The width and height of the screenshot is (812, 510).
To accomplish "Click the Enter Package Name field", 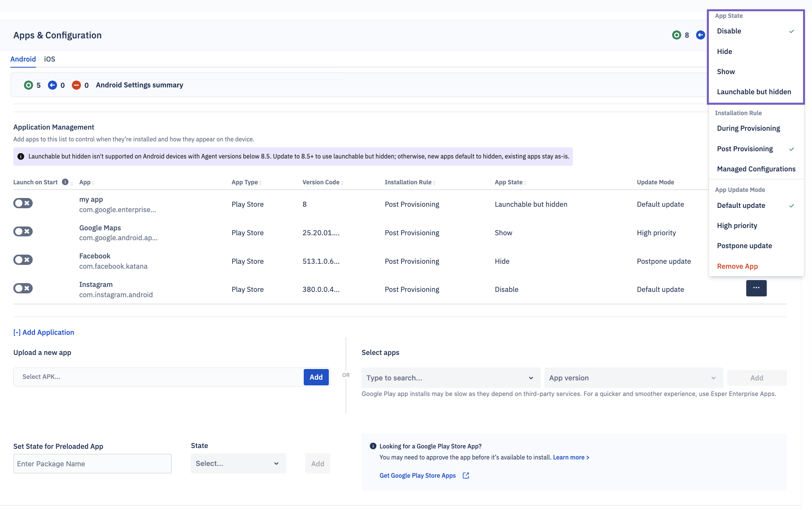I will click(x=92, y=464).
